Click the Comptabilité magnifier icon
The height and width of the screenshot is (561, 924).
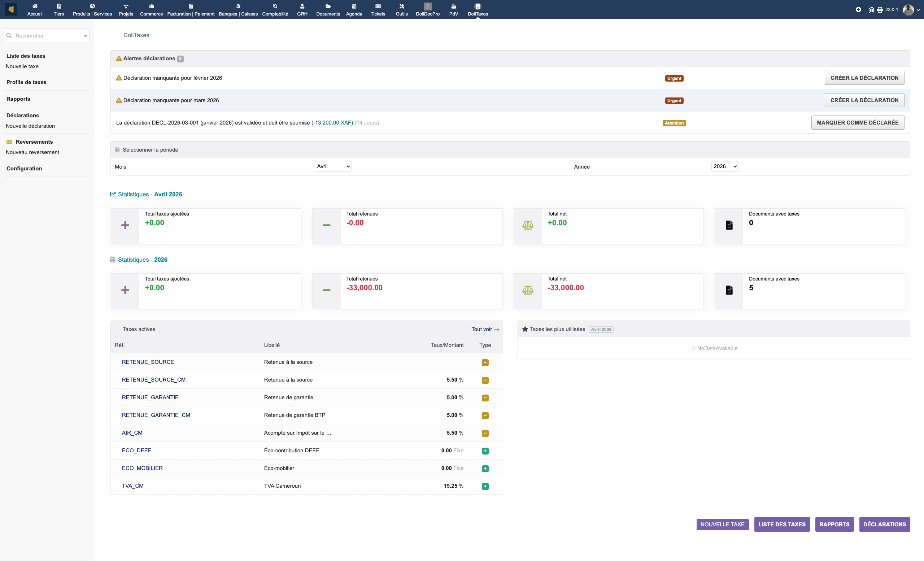275,6
